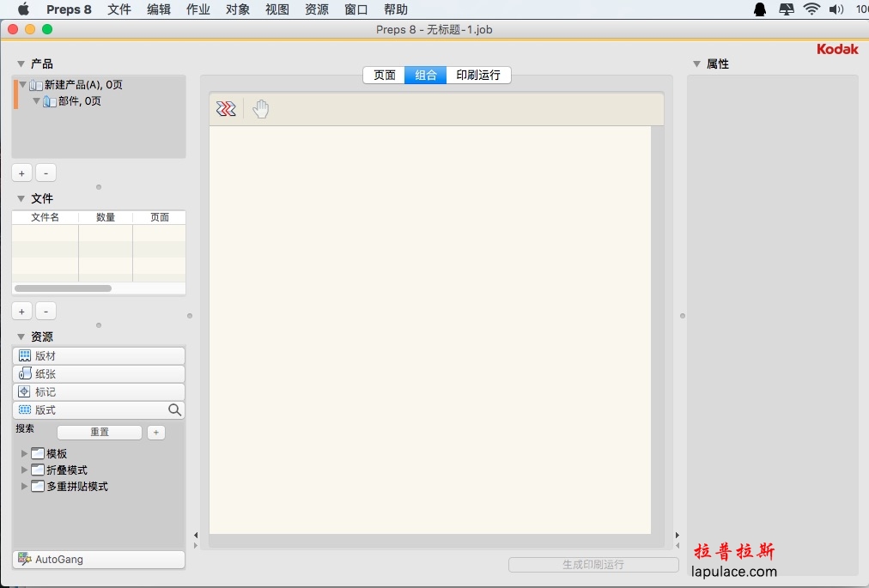Click the red double-chevron toolbar icon
The height and width of the screenshot is (588, 869).
[225, 109]
